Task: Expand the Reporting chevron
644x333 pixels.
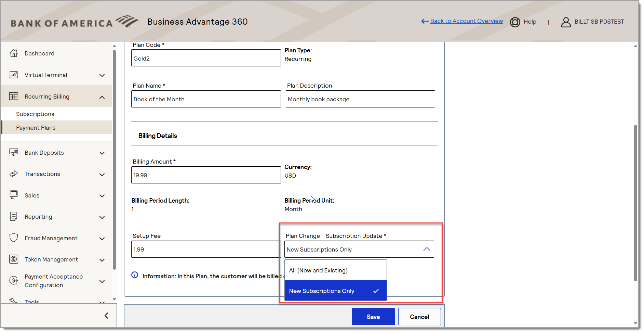Action: pos(102,217)
